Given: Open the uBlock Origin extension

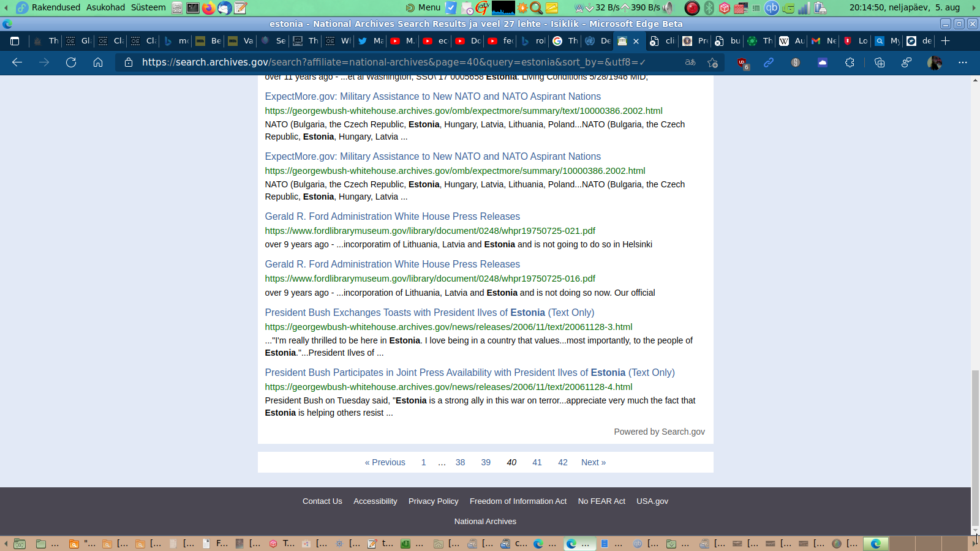Looking at the screenshot, I should (742, 62).
